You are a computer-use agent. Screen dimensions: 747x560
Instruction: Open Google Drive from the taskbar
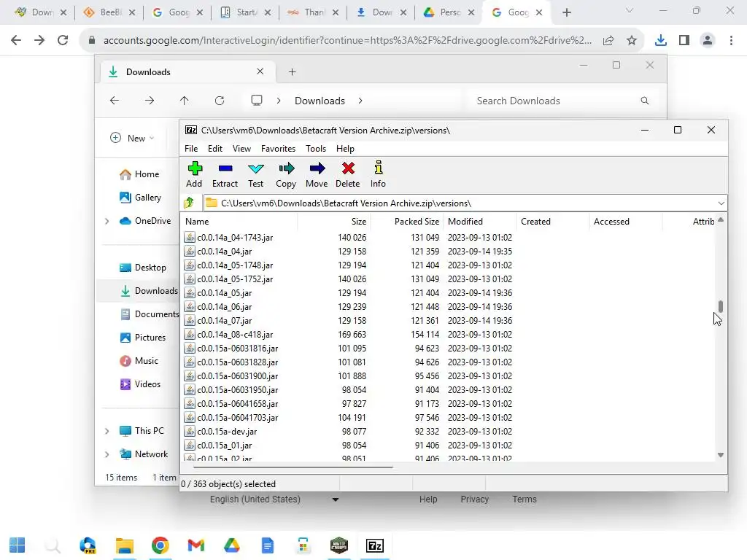click(x=231, y=545)
